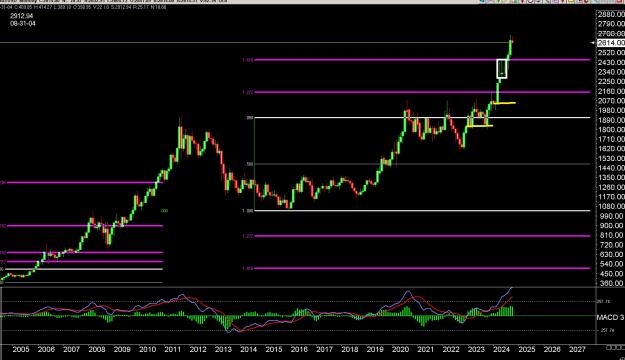Click the 2027 year label on time axis

577,349
